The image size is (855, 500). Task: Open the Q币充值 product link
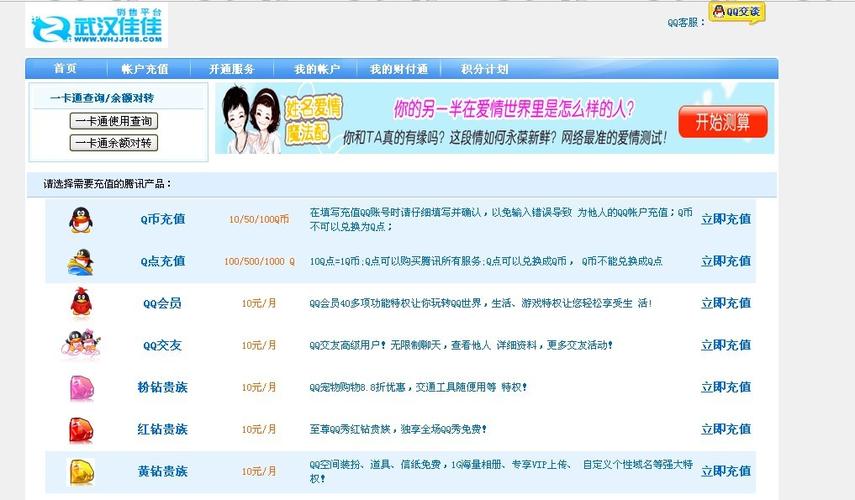162,219
